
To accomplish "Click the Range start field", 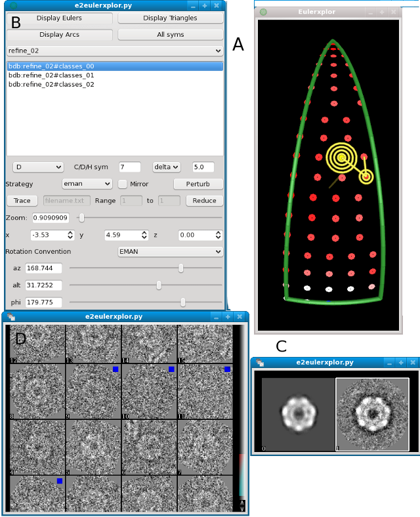I will point(131,201).
